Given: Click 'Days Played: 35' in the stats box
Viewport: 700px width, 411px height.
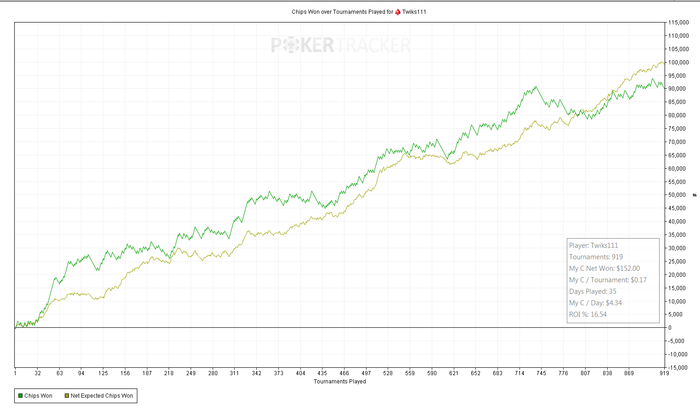Looking at the screenshot, I should pos(592,291).
